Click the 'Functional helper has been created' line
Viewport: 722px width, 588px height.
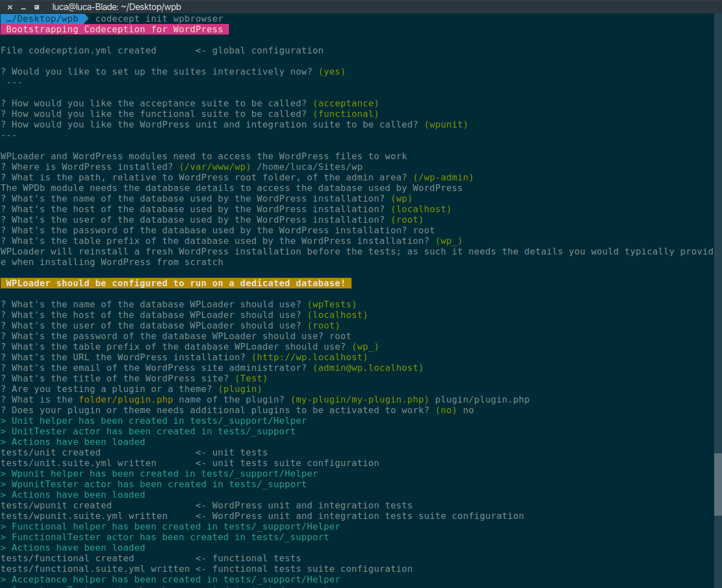pos(170,527)
